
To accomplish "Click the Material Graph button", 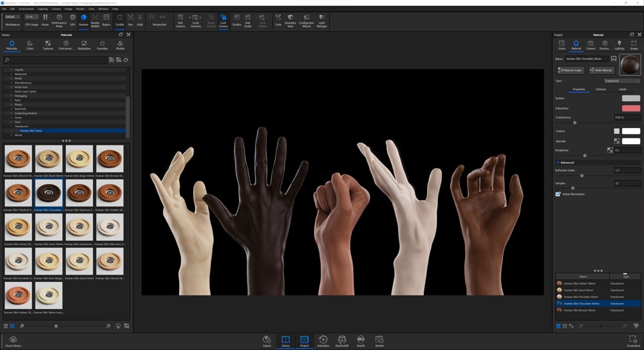I will 571,70.
